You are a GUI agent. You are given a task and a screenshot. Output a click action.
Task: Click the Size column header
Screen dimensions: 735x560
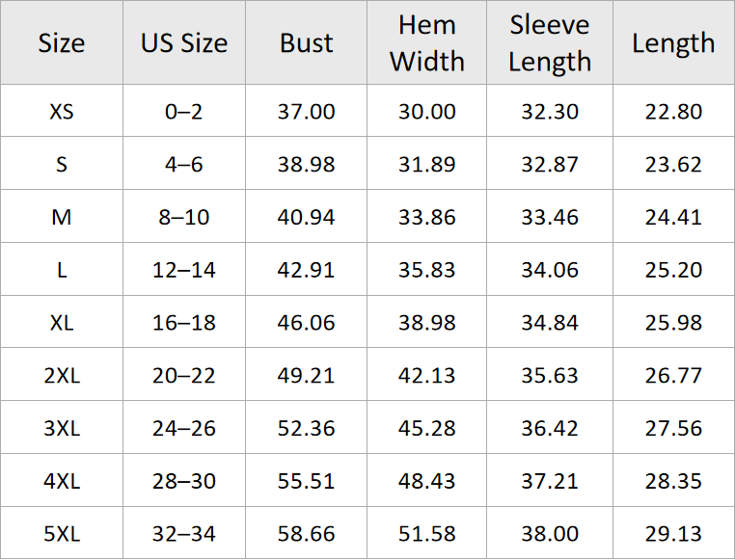(62, 43)
